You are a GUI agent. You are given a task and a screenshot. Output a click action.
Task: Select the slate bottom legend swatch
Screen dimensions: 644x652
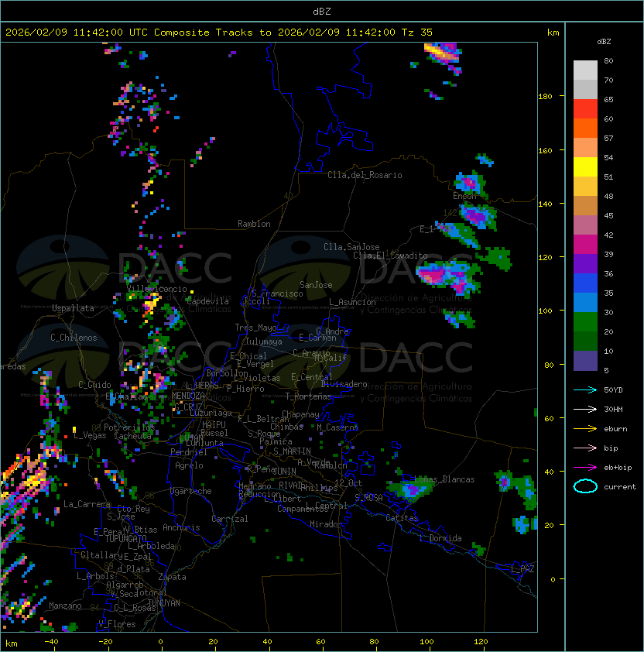(585, 361)
